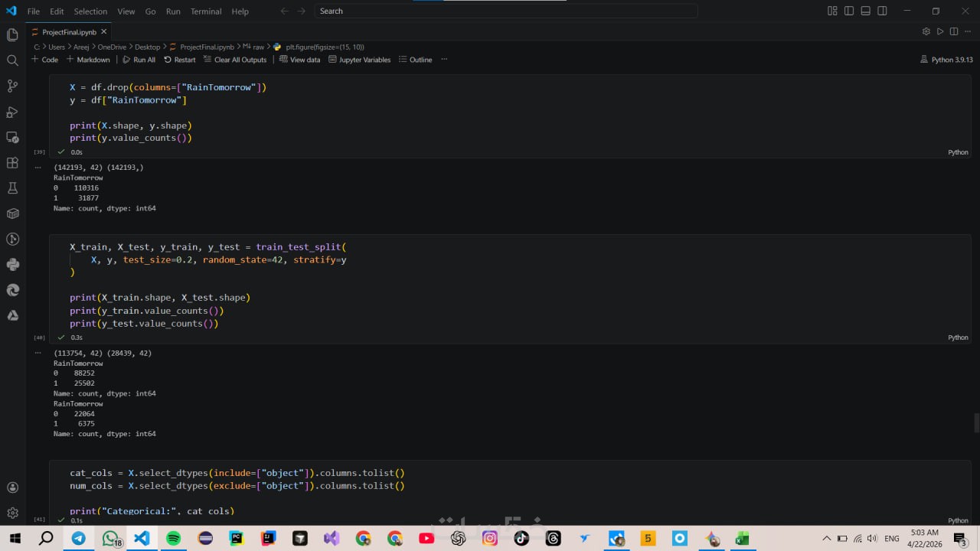Open the File menu
This screenshot has width=980, height=551.
coord(34,11)
